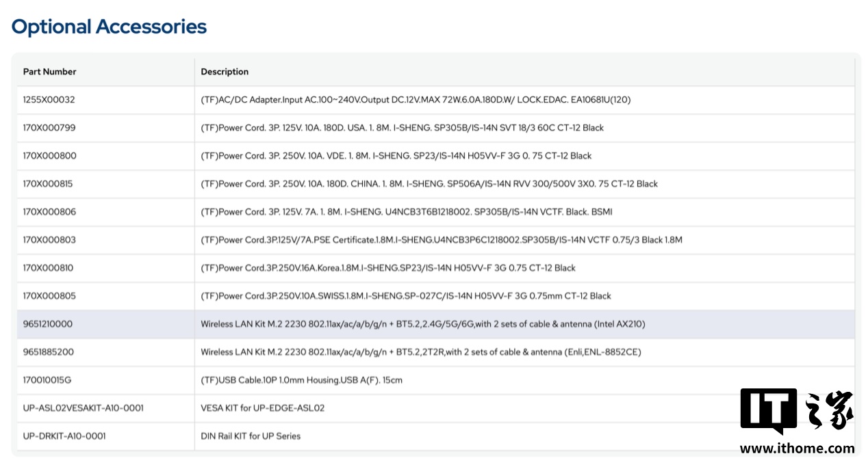Click the Part Number column header

coord(49,71)
